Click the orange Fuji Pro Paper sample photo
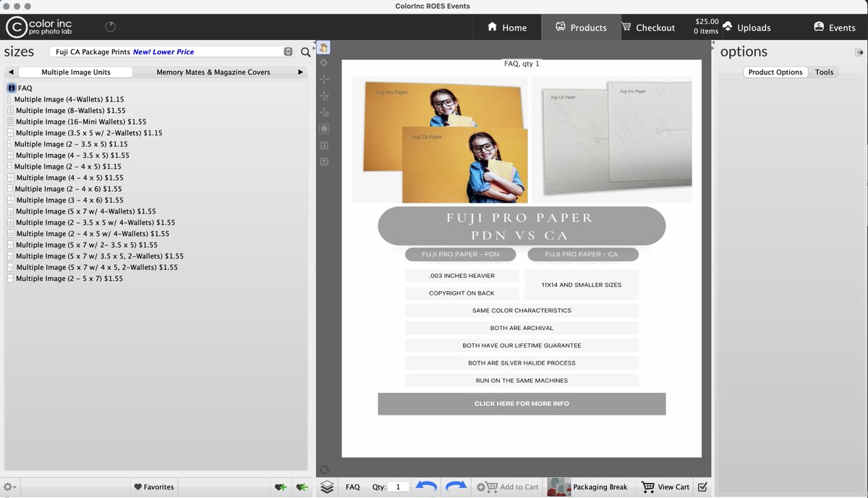The image size is (868, 498). tap(441, 140)
